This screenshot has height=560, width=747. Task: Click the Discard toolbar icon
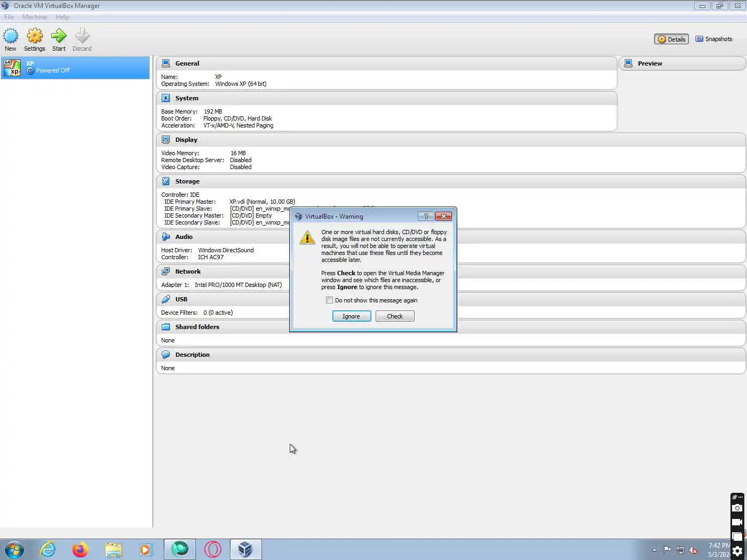point(82,36)
